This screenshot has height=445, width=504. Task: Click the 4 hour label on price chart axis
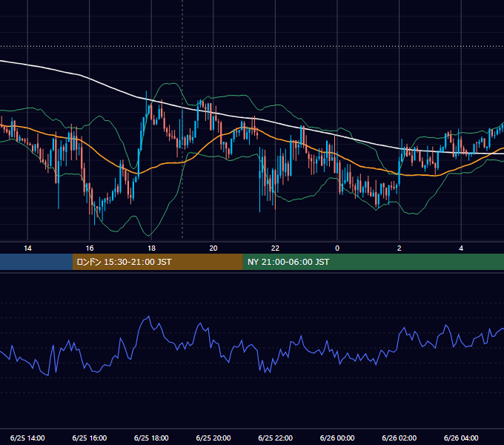(461, 248)
